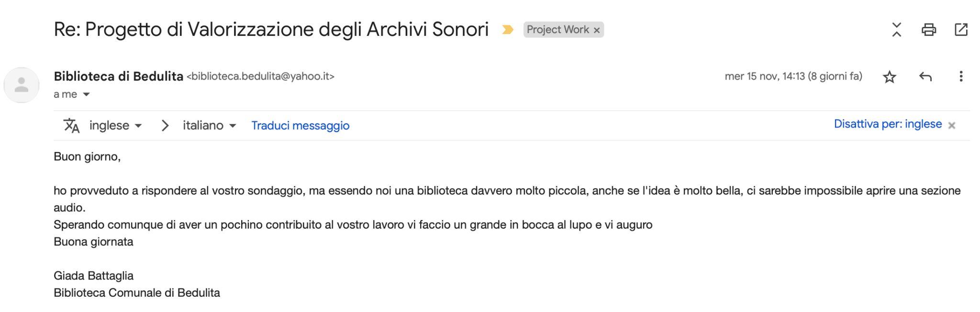Click the 'Traduci messaggio' link
The image size is (980, 312).
click(x=301, y=126)
